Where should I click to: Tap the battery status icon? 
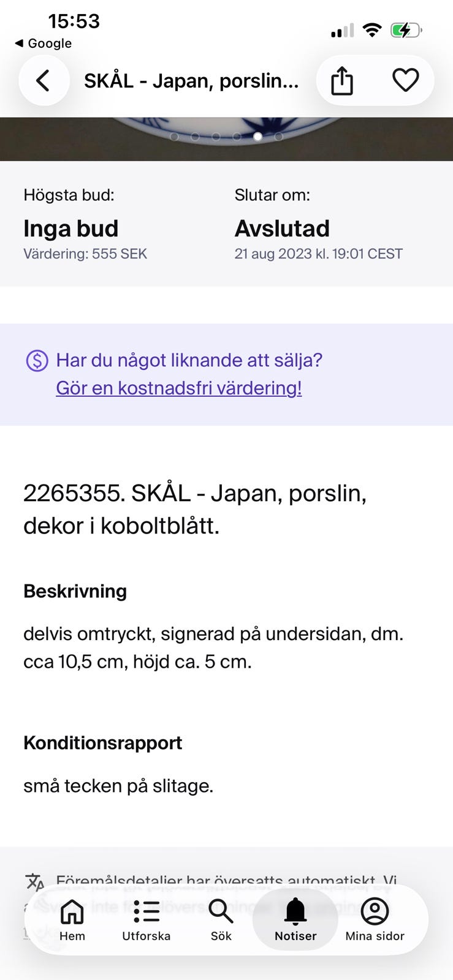point(406,30)
